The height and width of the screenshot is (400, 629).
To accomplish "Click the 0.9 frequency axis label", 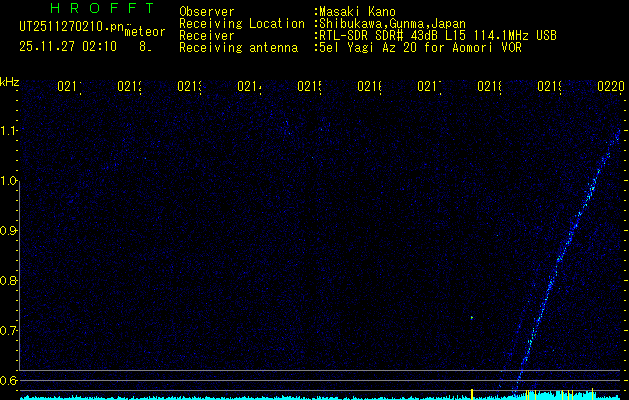I will point(8,231).
